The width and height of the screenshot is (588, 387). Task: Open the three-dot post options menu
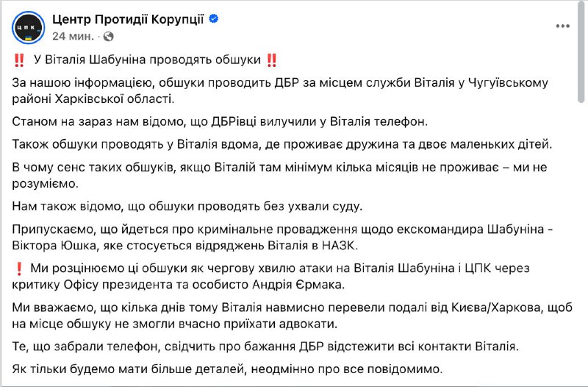click(563, 26)
